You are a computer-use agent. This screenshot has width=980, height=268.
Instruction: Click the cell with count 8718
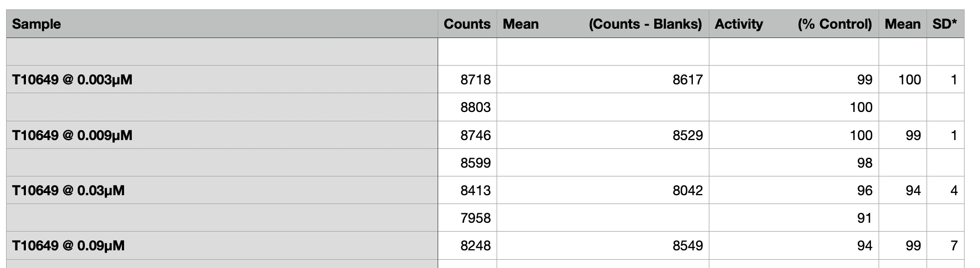[x=467, y=79]
